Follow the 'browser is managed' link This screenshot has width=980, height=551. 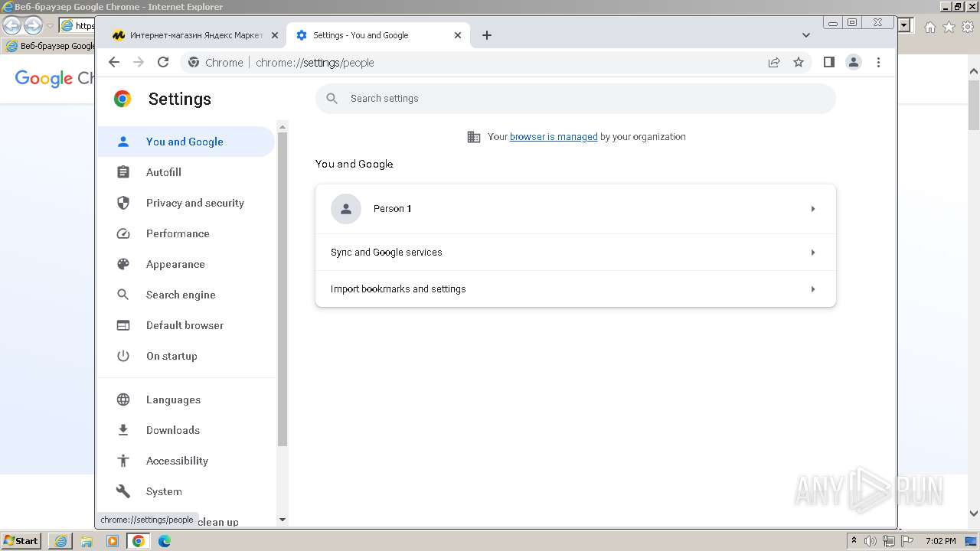coord(554,137)
